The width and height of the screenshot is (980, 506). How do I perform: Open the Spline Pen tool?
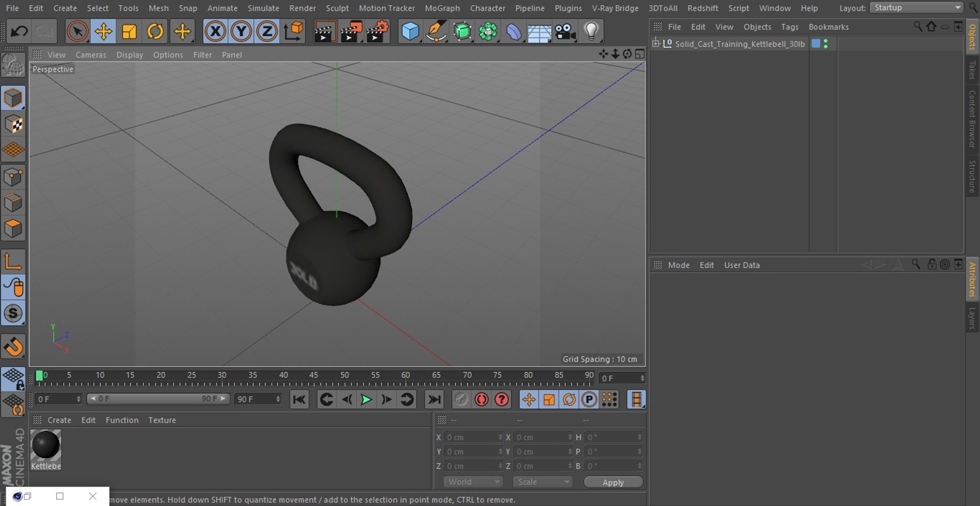tap(436, 32)
